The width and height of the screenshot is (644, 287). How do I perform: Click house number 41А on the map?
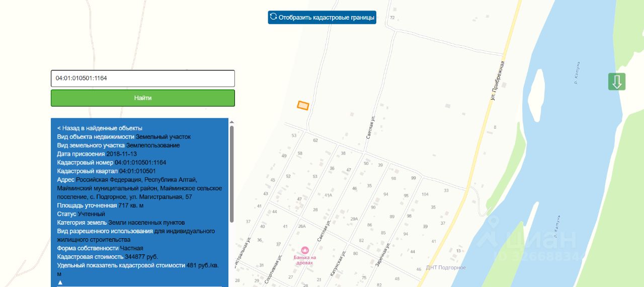point(329,195)
